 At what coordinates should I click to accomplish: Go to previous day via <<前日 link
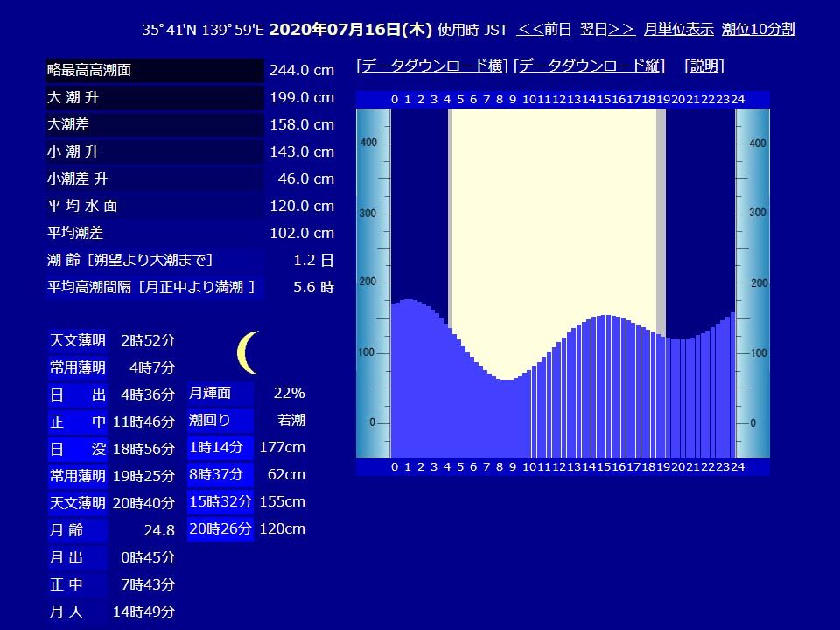click(543, 29)
